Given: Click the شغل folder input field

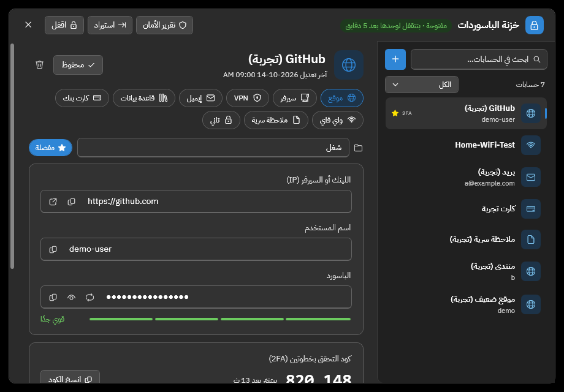Looking at the screenshot, I should pyautogui.click(x=213, y=148).
